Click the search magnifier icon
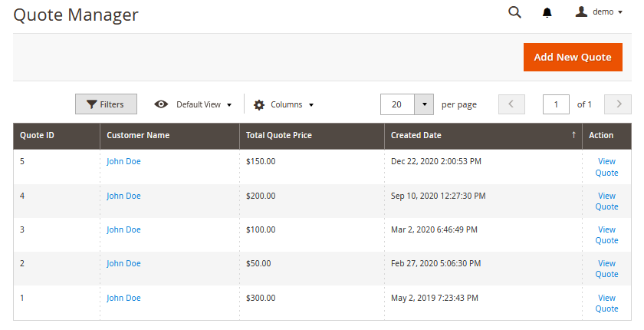644x330 pixels. [515, 12]
